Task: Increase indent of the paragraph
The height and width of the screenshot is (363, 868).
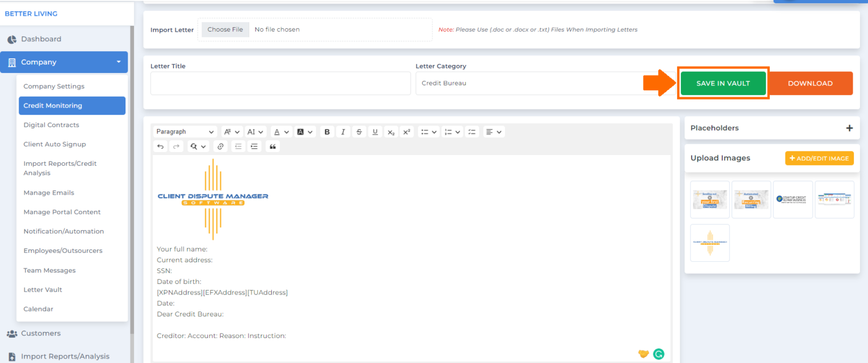Action: click(x=254, y=146)
